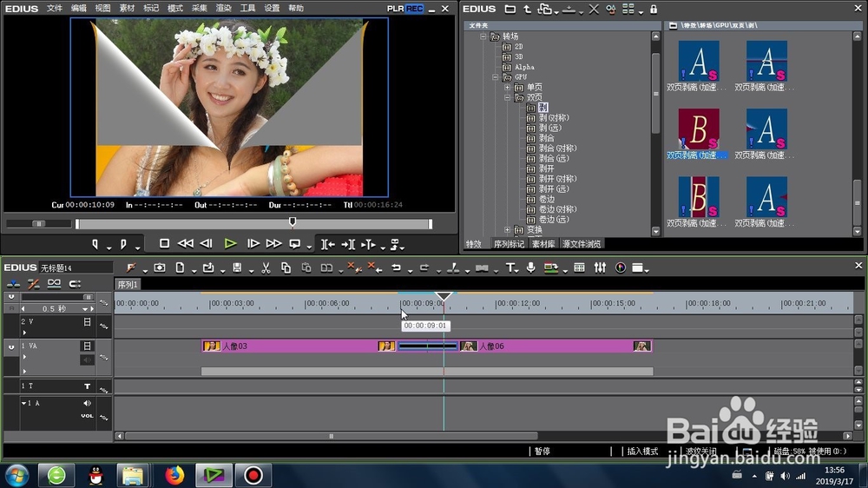
Task: Expand track 2 V disclosure triangle
Action: pos(24,333)
